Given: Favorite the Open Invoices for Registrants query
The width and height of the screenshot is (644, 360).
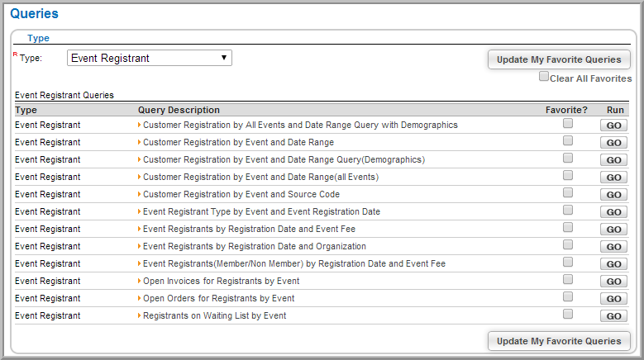Looking at the screenshot, I should pyautogui.click(x=568, y=279).
